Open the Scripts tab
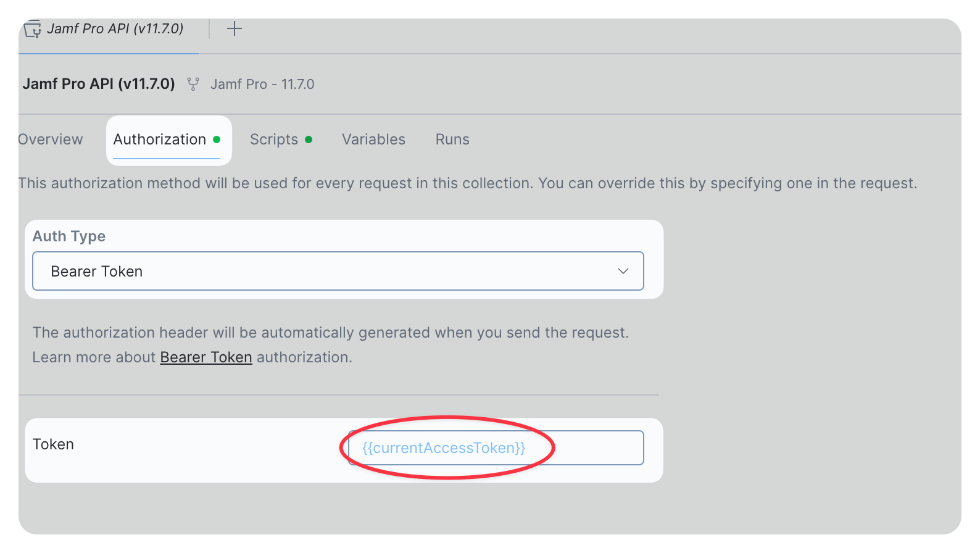This screenshot has width=980, height=553. click(x=274, y=139)
